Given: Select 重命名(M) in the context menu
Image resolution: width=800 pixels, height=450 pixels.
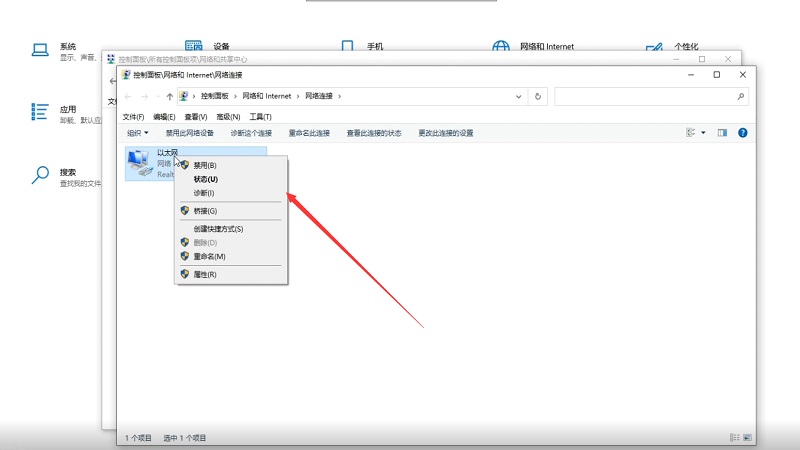Looking at the screenshot, I should click(209, 256).
